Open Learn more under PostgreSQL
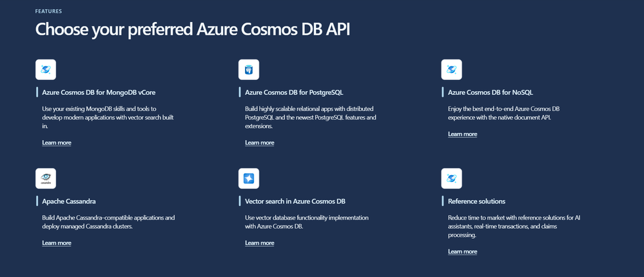 (260, 143)
